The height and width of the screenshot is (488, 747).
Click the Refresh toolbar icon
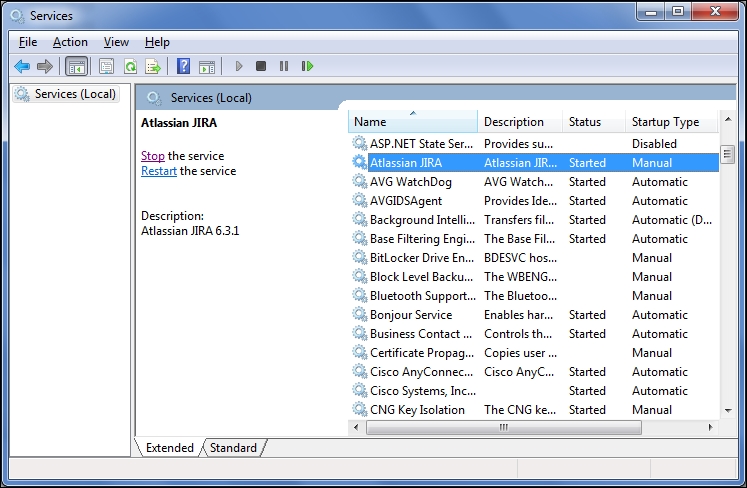tap(130, 66)
